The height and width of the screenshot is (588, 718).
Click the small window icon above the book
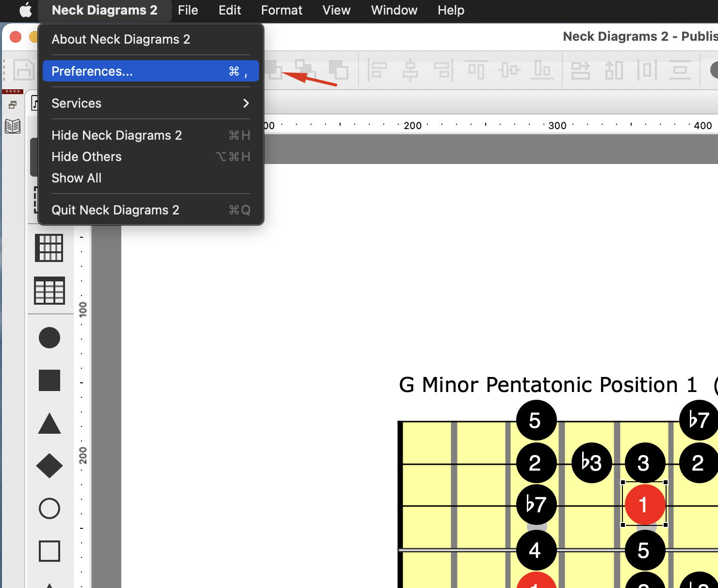13,105
